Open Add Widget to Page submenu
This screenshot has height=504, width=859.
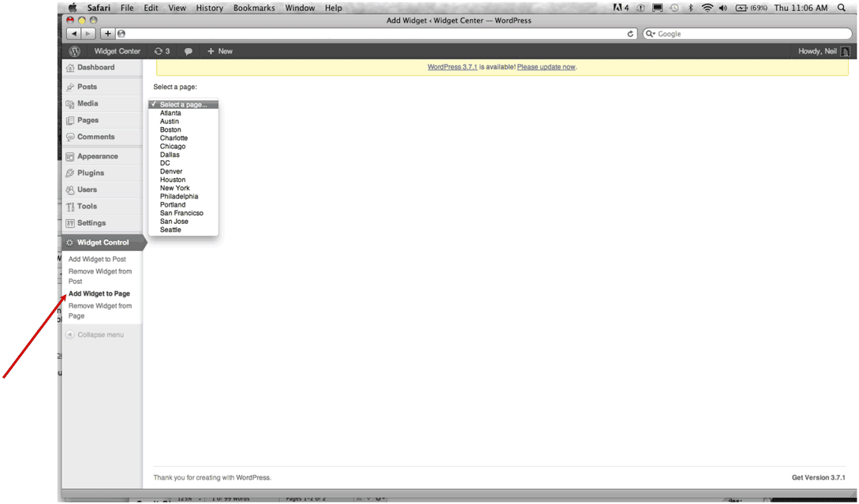click(x=99, y=293)
